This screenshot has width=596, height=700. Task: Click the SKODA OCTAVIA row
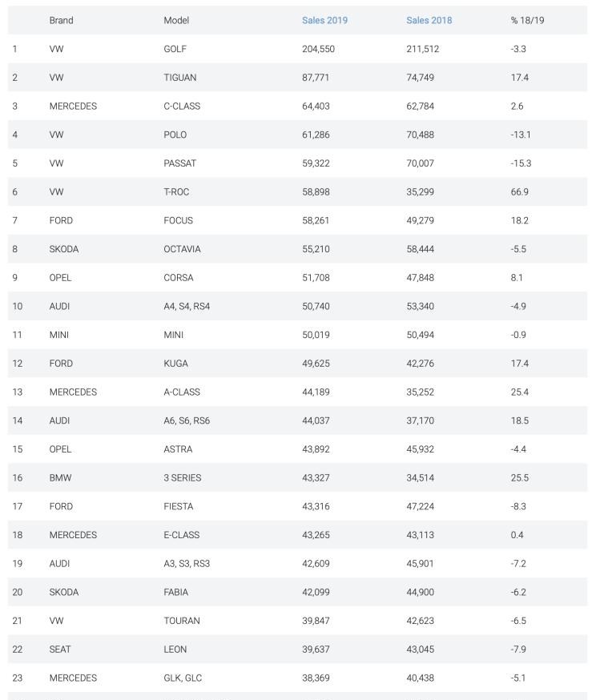pos(298,248)
